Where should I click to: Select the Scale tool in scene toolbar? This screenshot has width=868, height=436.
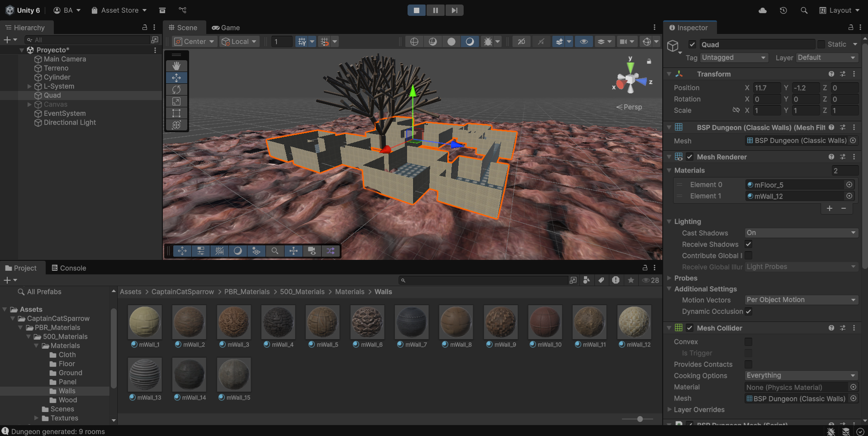(x=176, y=101)
